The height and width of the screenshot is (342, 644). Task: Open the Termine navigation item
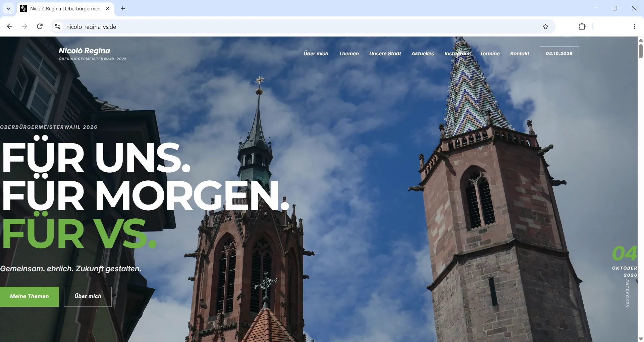click(490, 54)
